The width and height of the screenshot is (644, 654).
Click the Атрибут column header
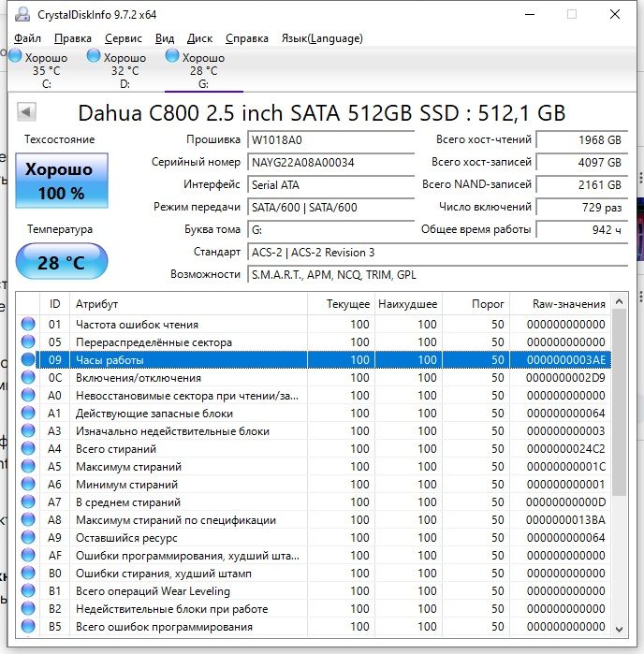click(188, 304)
